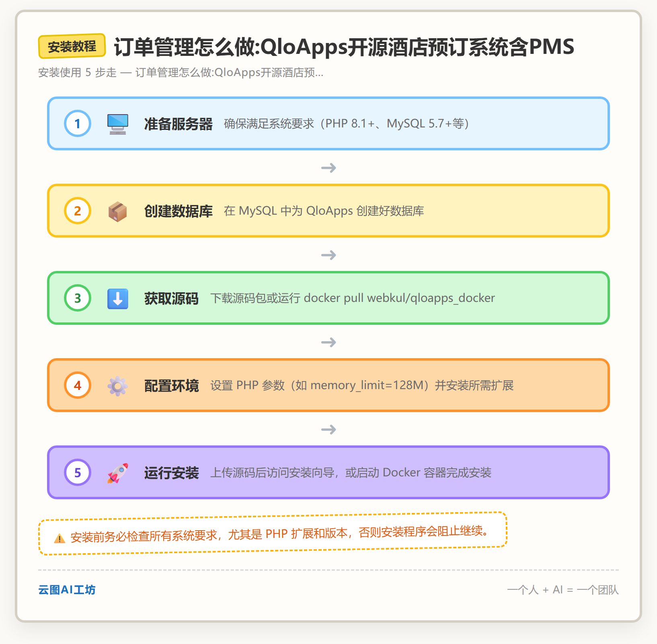The image size is (657, 644).
Task: Click the warning triangle icon in the note
Action: [60, 538]
